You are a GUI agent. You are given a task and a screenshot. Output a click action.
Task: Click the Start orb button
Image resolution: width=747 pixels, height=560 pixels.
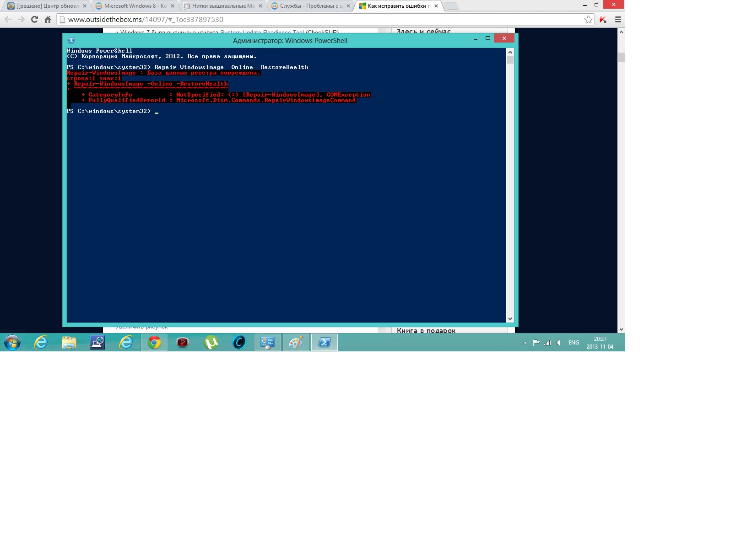12,342
